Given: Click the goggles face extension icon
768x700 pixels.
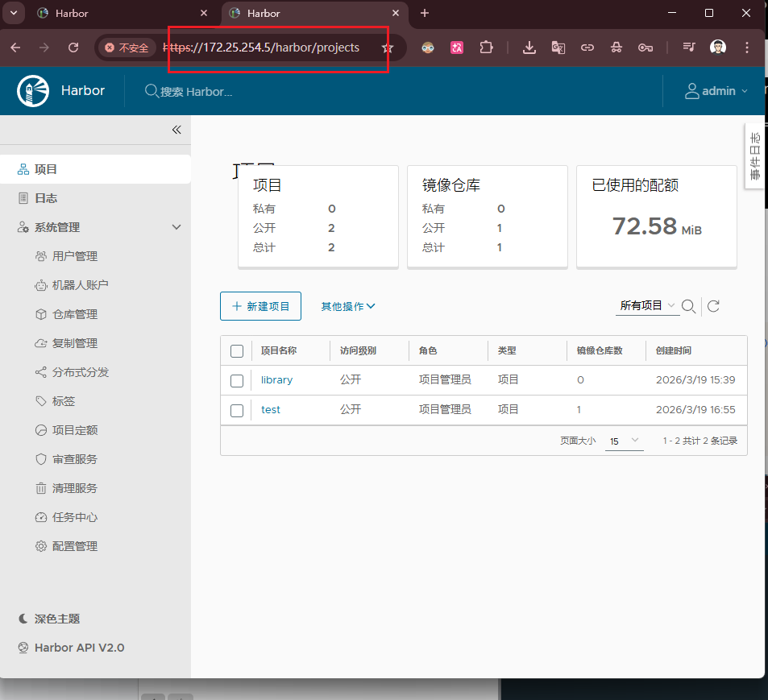Looking at the screenshot, I should [428, 48].
